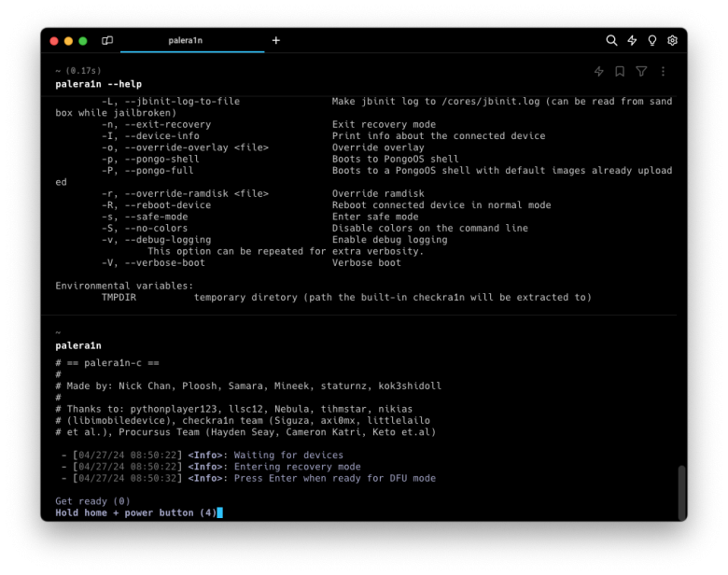The height and width of the screenshot is (575, 728).
Task: Click '-o, --override-overlay <file>' option line
Action: pyautogui.click(x=263, y=147)
